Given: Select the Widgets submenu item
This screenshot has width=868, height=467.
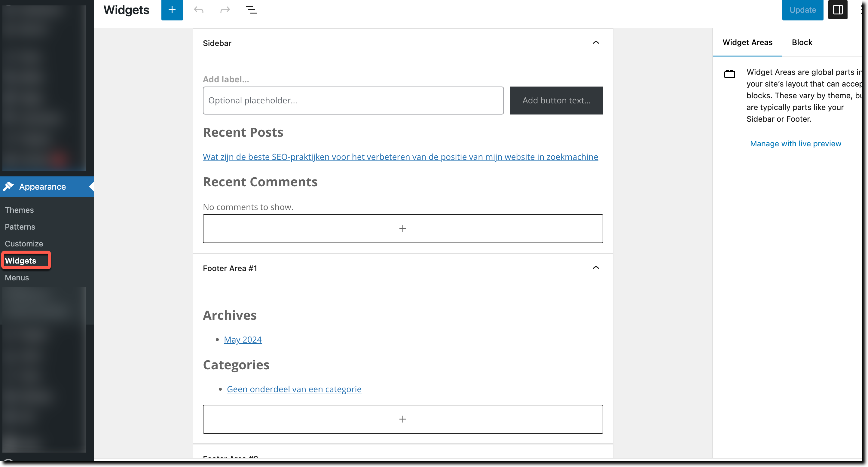Looking at the screenshot, I should (x=20, y=261).
